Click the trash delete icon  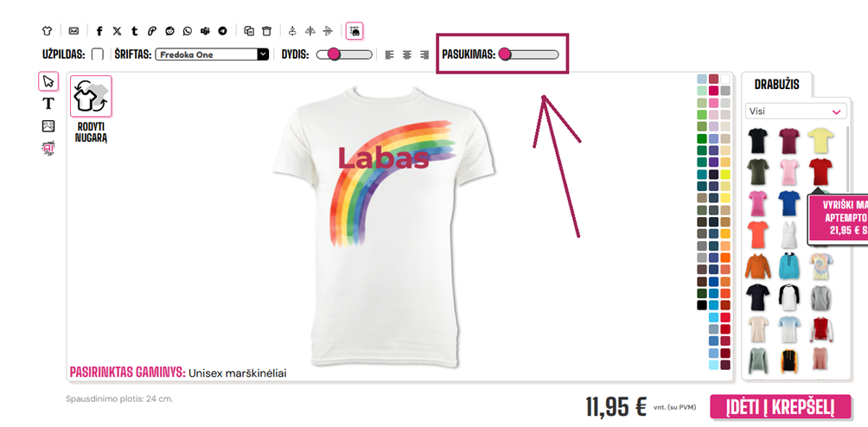pos(267,31)
